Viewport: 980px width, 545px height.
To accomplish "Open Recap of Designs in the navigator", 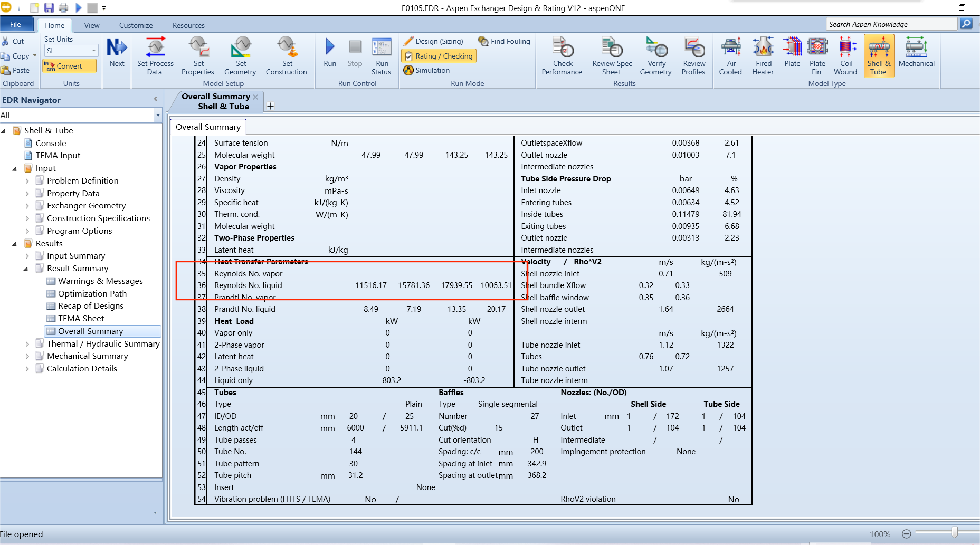I will (91, 306).
